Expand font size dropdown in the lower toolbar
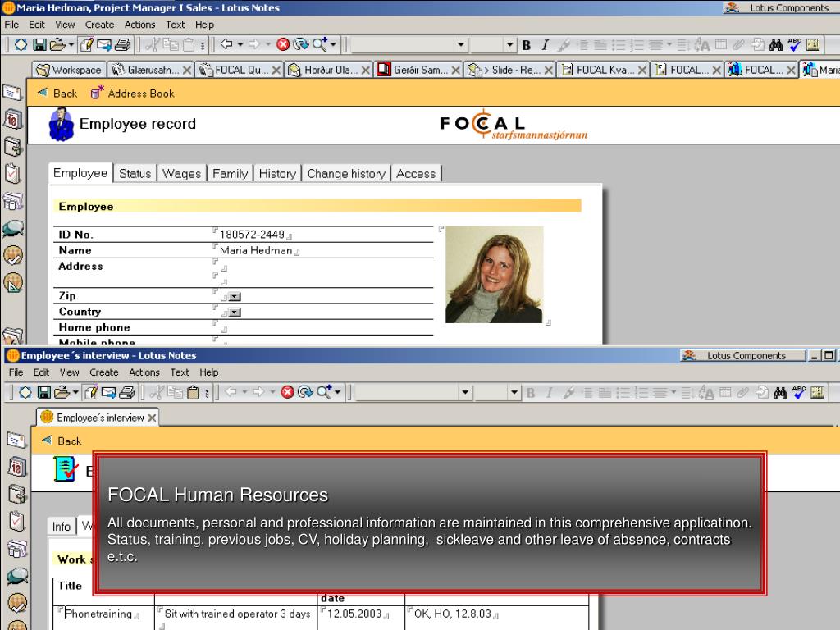Image resolution: width=840 pixels, height=630 pixels. tap(514, 393)
